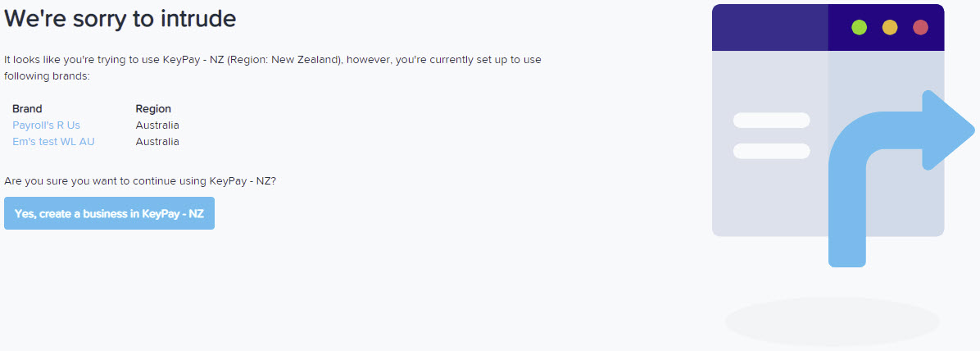Click the Brand column header

click(27, 109)
